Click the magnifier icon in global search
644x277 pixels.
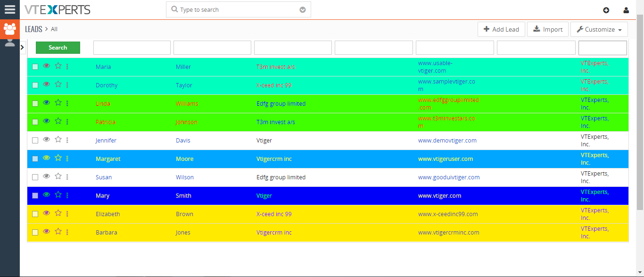175,9
